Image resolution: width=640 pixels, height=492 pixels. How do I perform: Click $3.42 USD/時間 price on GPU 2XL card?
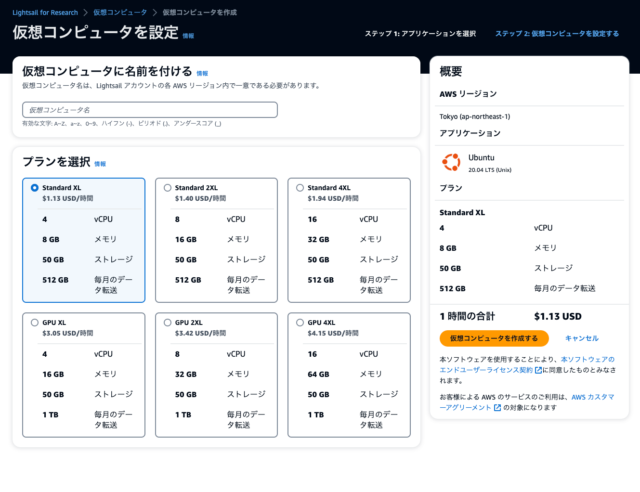pyautogui.click(x=200, y=333)
